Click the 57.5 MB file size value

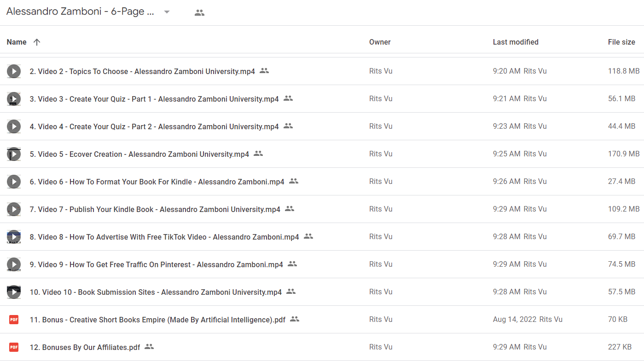(621, 292)
